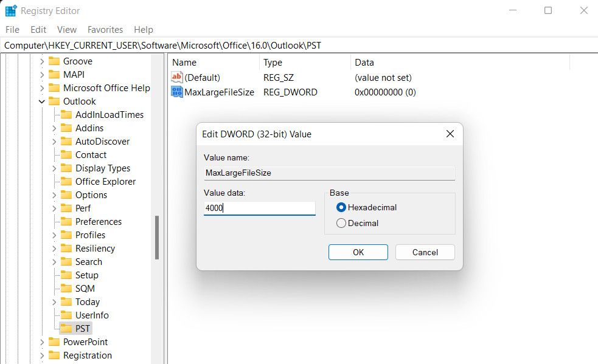Click the registry path address bar

(x=299, y=46)
